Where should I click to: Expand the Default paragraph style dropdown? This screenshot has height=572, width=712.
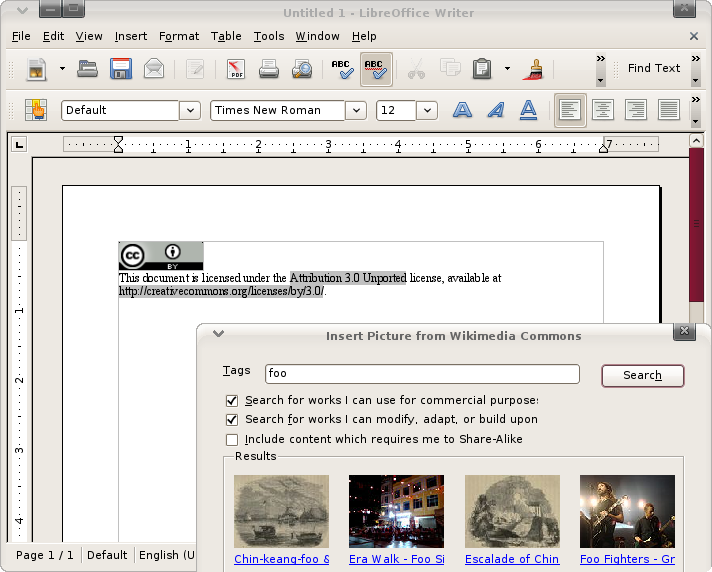190,110
